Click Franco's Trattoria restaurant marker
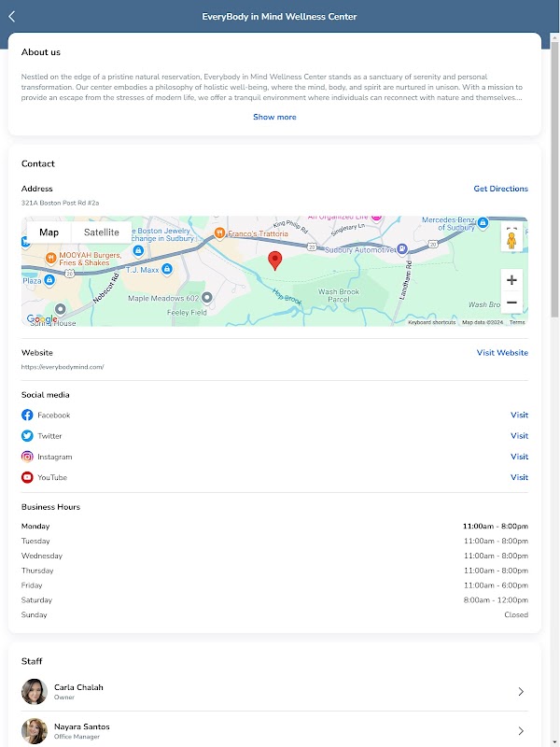The height and width of the screenshot is (747, 560). click(219, 233)
